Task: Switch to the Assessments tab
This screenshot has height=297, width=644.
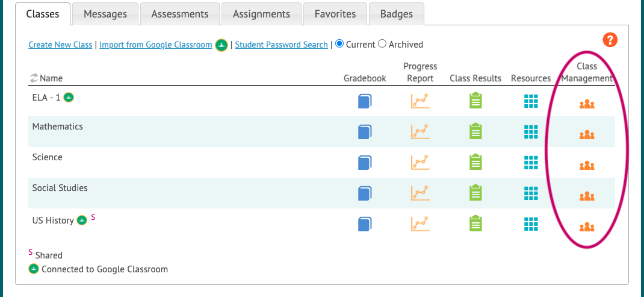Action: [x=180, y=14]
